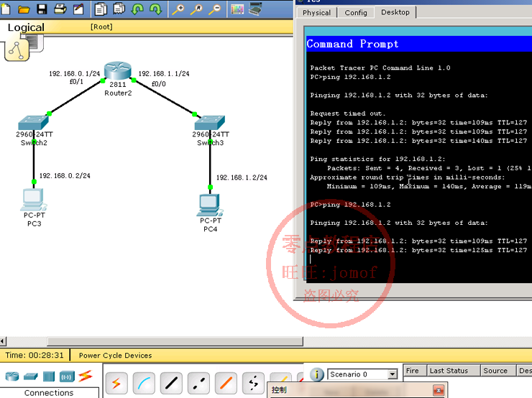532x398 pixels.
Task: Select the PC3 computer
Action: [33, 199]
